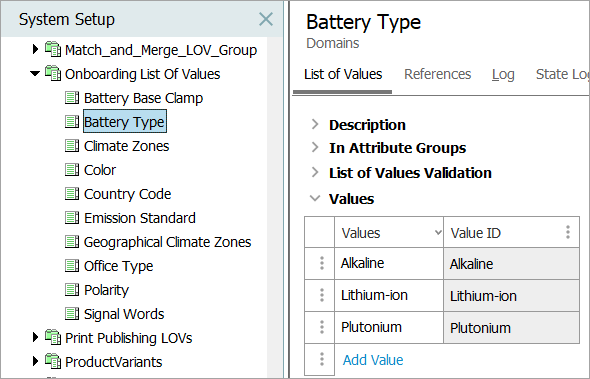The image size is (590, 379).
Task: Expand the Description section
Action: pyautogui.click(x=315, y=124)
